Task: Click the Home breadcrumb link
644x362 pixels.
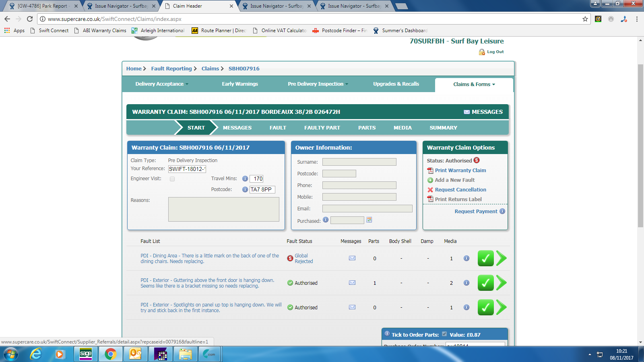Action: click(134, 69)
